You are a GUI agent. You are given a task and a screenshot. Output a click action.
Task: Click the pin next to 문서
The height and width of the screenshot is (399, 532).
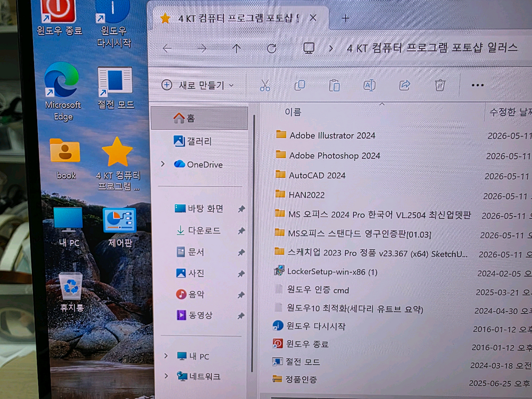[x=241, y=252]
